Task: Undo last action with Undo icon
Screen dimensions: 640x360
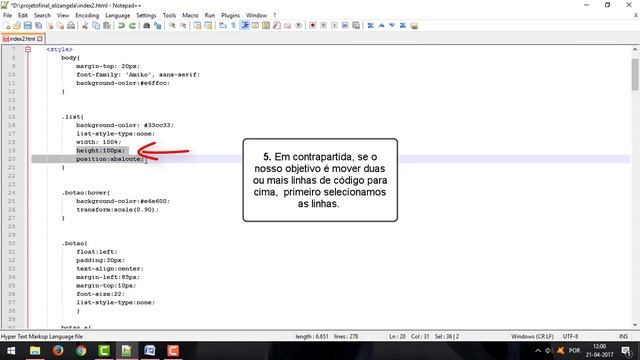Action: tap(121, 25)
